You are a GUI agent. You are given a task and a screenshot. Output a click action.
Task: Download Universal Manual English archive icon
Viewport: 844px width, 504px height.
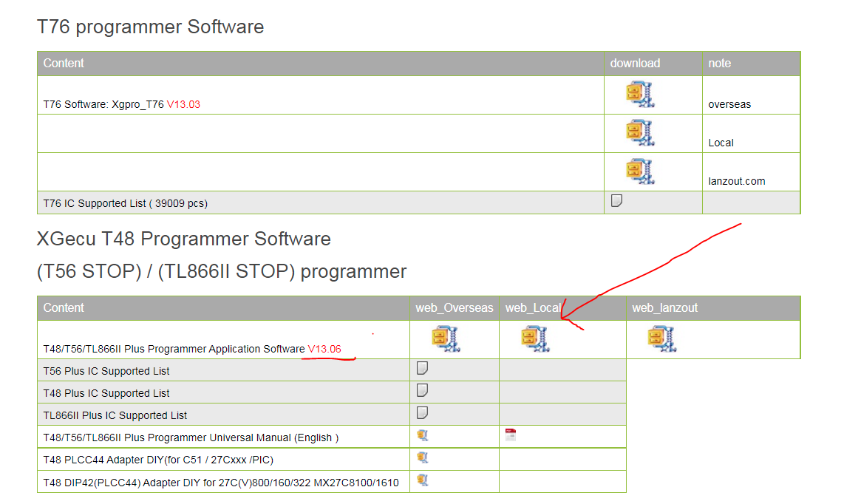pos(423,435)
